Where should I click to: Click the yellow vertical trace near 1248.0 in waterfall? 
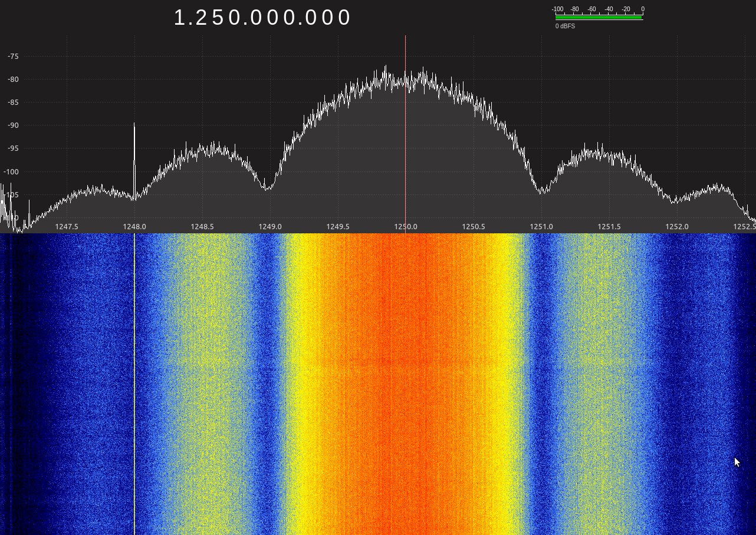[x=134, y=383]
